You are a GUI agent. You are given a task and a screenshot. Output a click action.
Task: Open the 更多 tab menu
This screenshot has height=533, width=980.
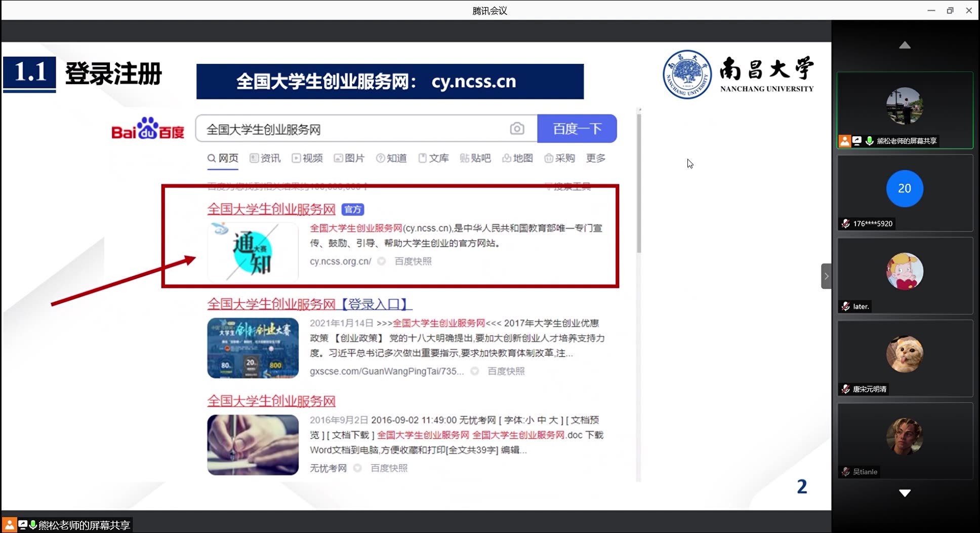click(596, 159)
